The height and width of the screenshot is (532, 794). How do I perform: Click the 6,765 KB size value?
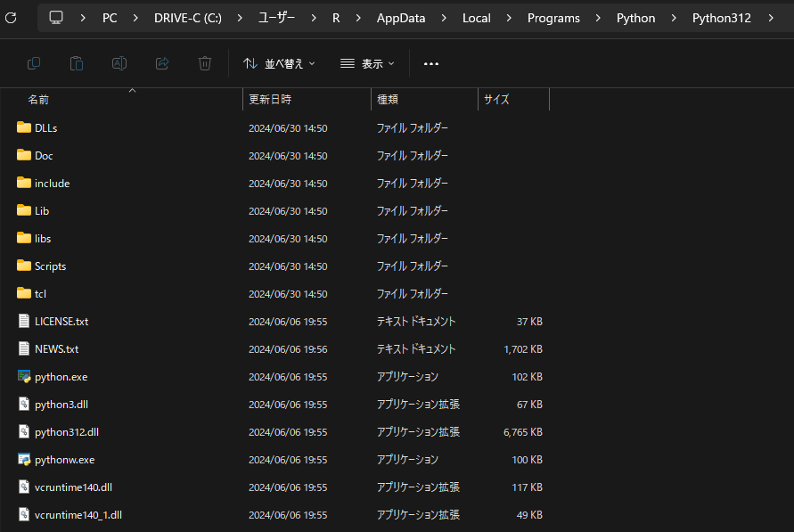pos(523,432)
